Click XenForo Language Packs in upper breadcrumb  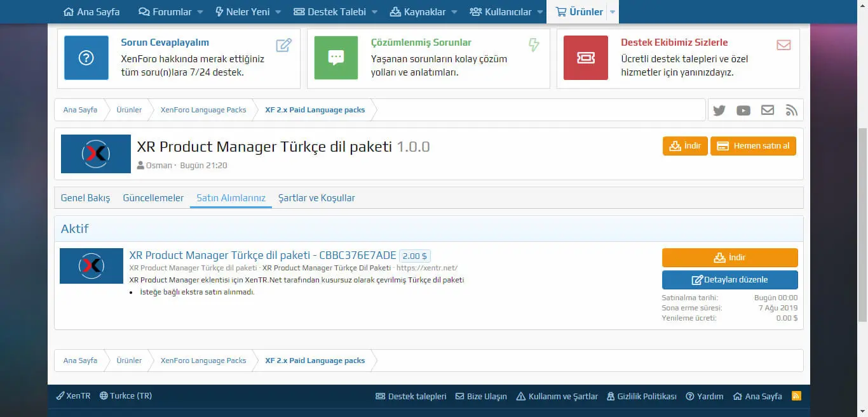pyautogui.click(x=203, y=110)
